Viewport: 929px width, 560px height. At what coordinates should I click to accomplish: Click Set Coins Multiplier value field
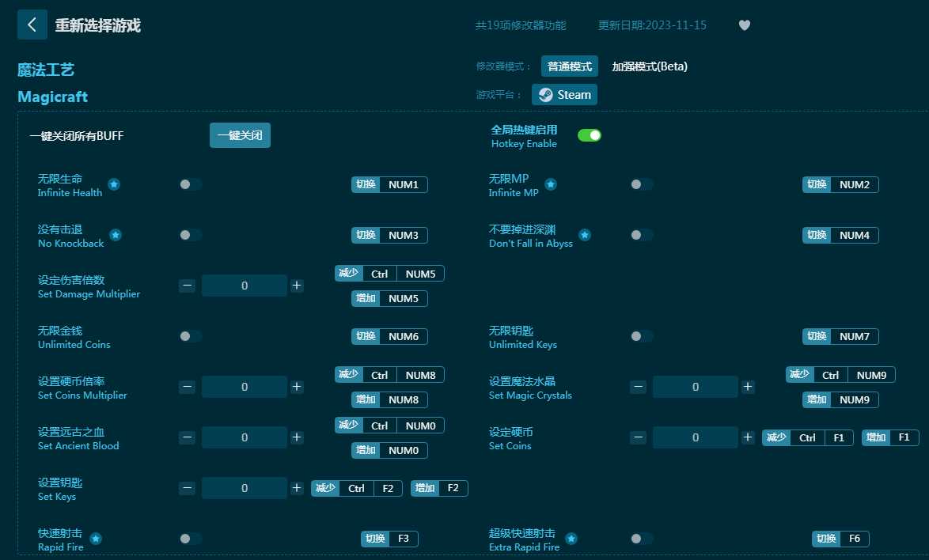click(x=244, y=387)
